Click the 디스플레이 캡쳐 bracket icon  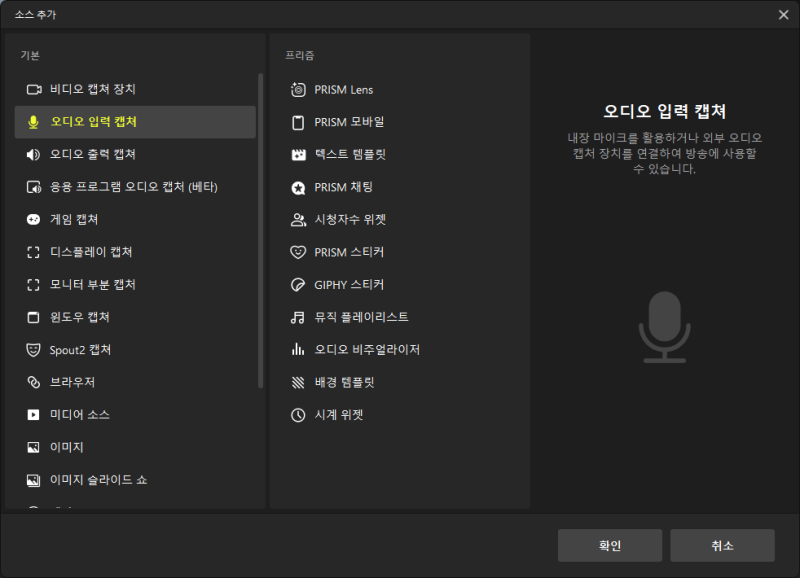point(34,252)
